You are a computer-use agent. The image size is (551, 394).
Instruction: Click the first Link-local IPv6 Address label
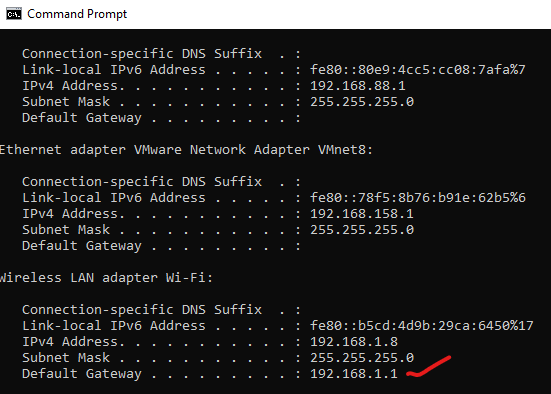[114, 70]
